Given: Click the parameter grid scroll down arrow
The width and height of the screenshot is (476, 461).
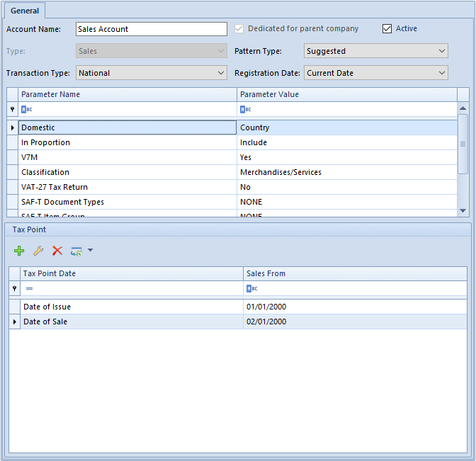Looking at the screenshot, I should click(x=463, y=210).
